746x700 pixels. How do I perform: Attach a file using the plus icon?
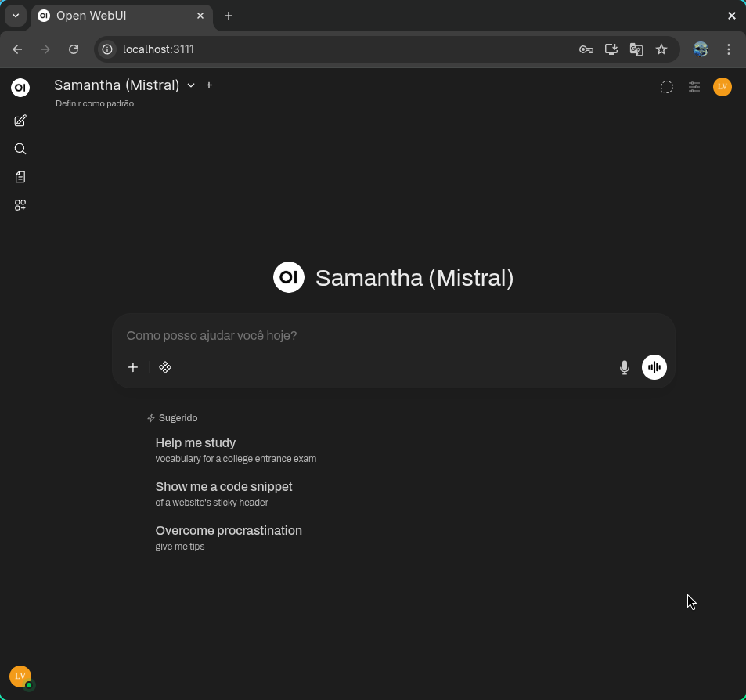133,366
